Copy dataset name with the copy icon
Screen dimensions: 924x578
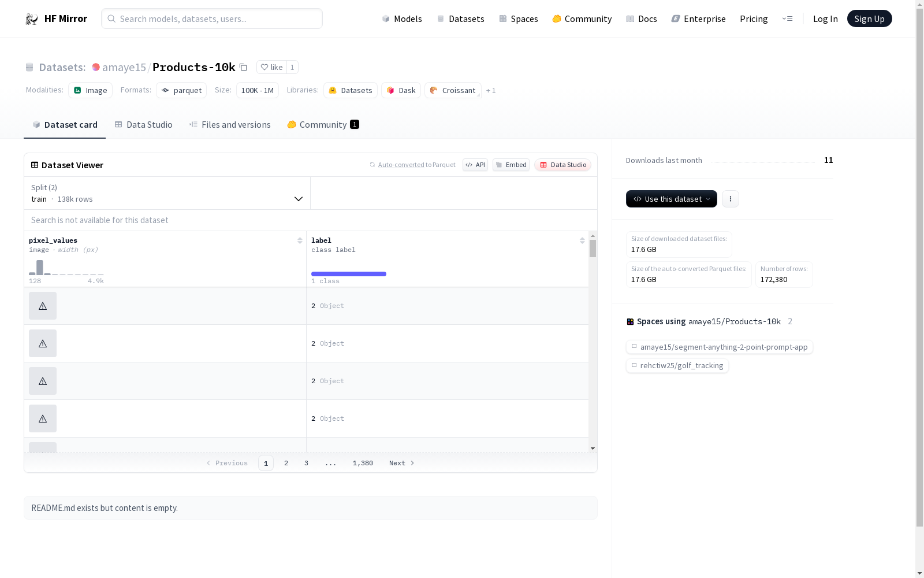coord(243,68)
